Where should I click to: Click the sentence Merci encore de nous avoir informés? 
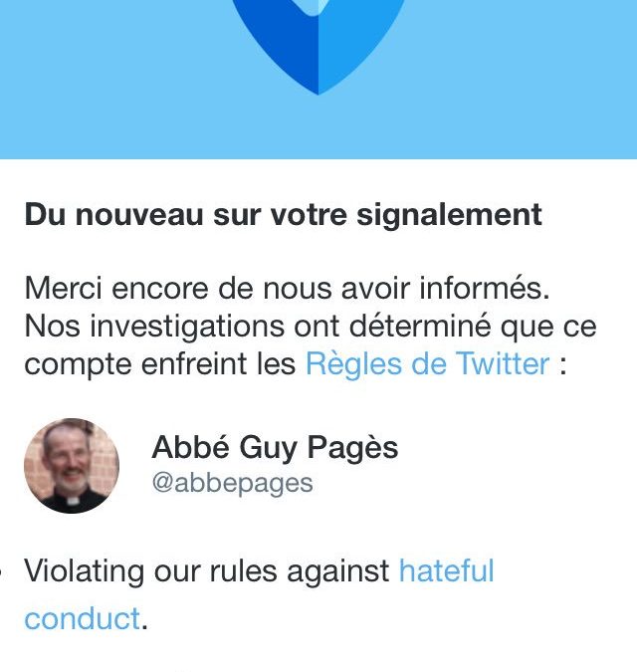[x=287, y=289]
